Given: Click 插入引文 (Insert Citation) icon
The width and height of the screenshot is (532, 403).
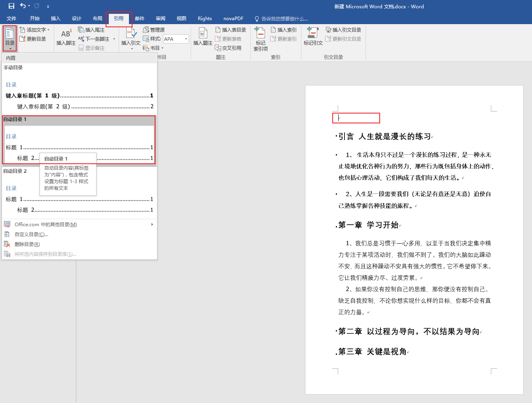Looking at the screenshot, I should 131,38.
